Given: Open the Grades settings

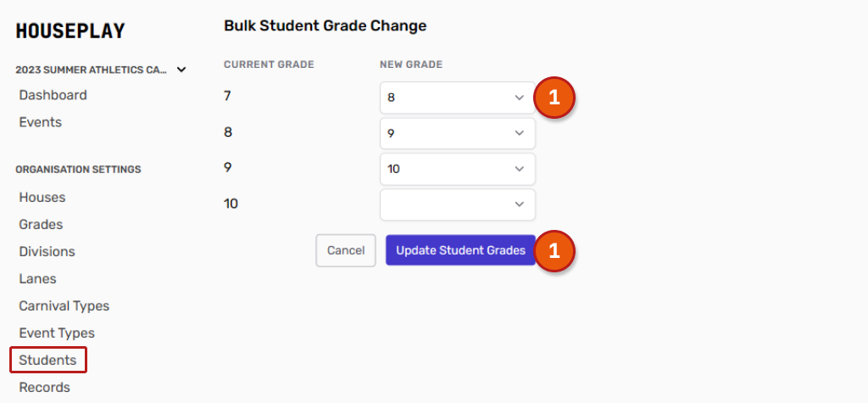Looking at the screenshot, I should click(x=41, y=224).
